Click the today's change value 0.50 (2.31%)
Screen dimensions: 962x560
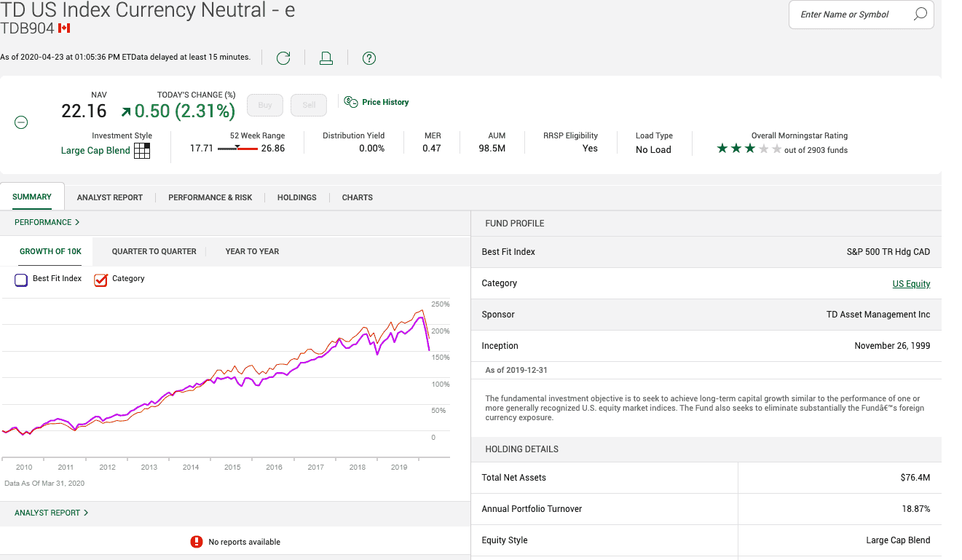(x=185, y=111)
